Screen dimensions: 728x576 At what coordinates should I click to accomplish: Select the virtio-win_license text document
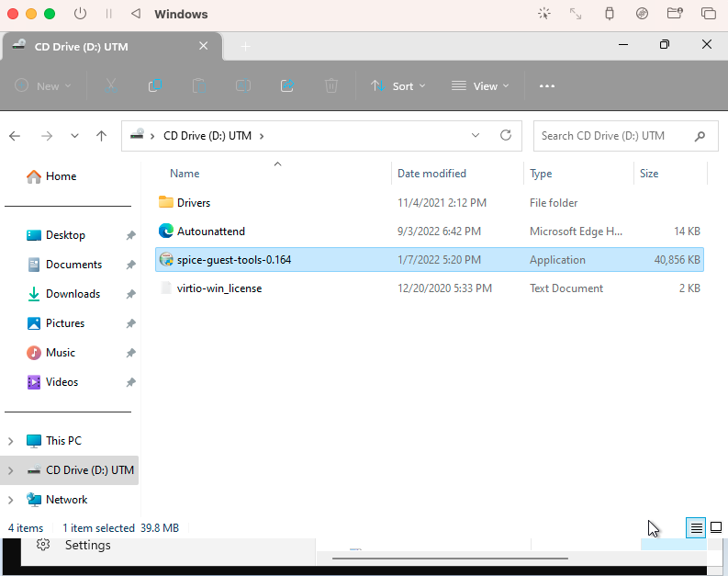[x=430, y=288]
